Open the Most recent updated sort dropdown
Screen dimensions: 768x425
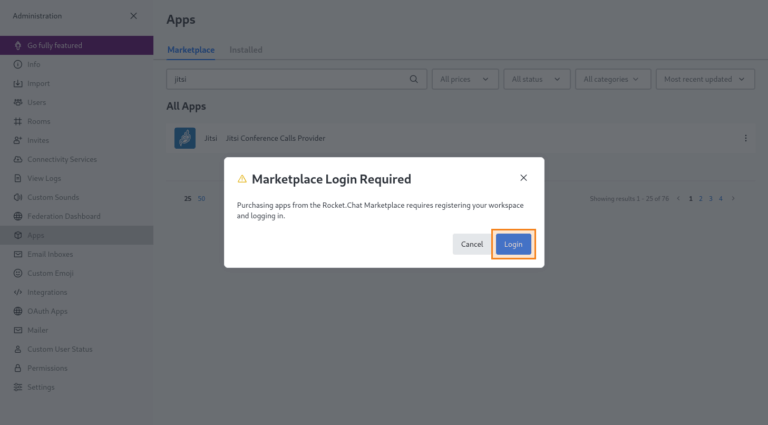coord(705,79)
